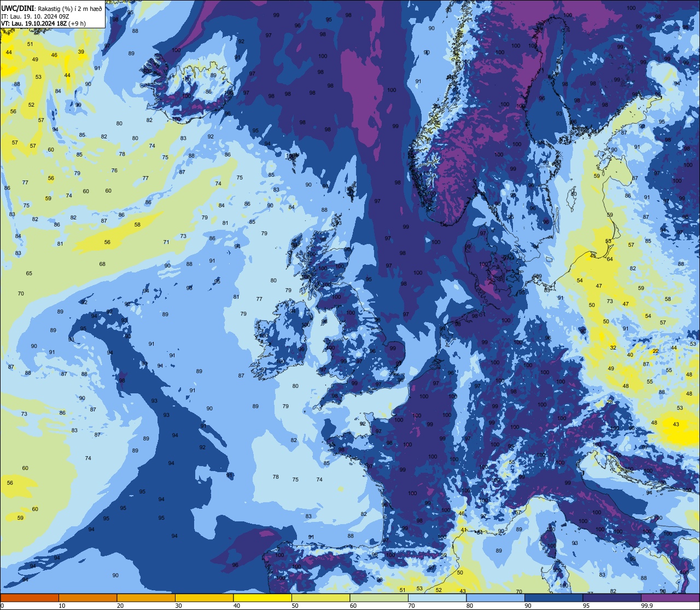
Task: Click the humidity value 64 on the map
Action: point(610,259)
